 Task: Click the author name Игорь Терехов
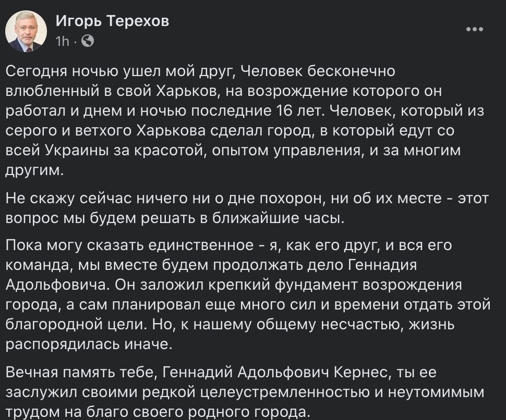pyautogui.click(x=112, y=21)
